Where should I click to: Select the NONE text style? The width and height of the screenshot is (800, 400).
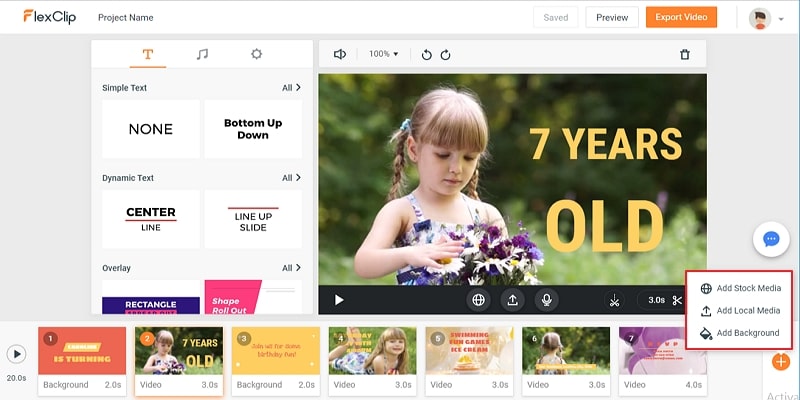pos(151,129)
